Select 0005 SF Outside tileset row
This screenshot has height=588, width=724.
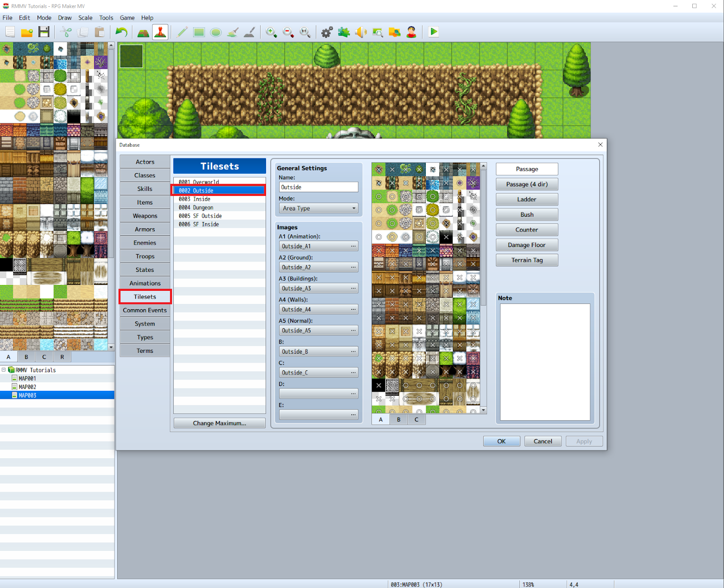[x=219, y=216]
